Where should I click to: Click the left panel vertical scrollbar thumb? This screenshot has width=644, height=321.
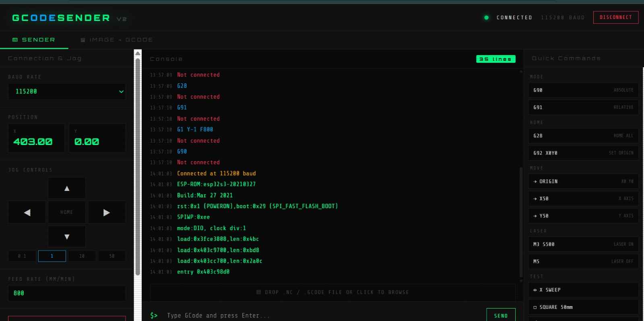138,167
